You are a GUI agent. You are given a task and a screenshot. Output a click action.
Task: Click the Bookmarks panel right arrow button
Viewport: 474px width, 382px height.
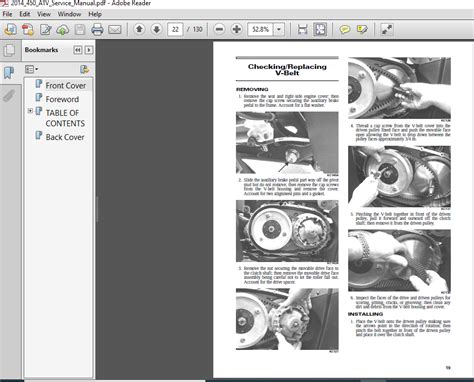click(x=89, y=50)
